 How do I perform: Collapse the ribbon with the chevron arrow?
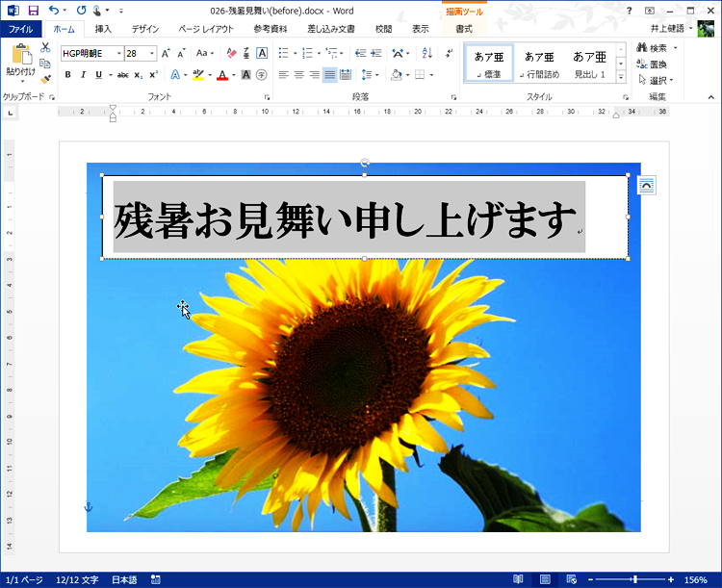click(x=711, y=97)
